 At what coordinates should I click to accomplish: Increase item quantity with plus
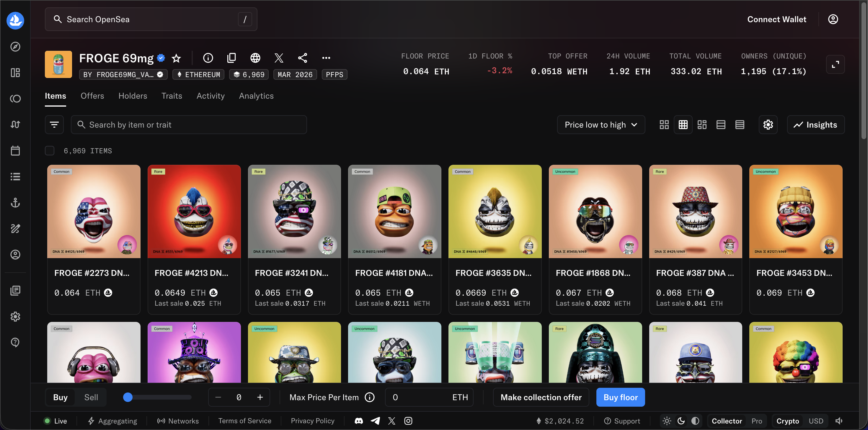point(260,397)
